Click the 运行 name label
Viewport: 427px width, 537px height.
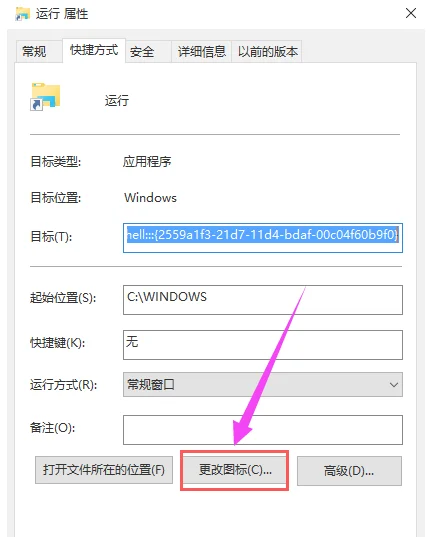[x=117, y=101]
